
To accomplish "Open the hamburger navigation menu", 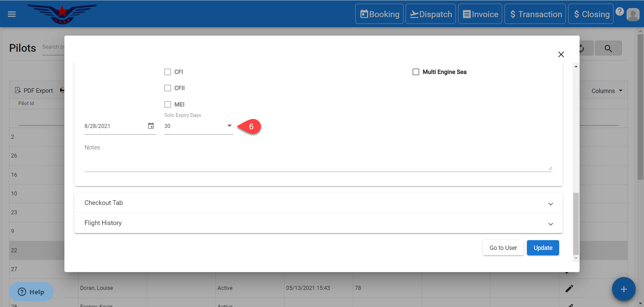I will click(x=12, y=14).
